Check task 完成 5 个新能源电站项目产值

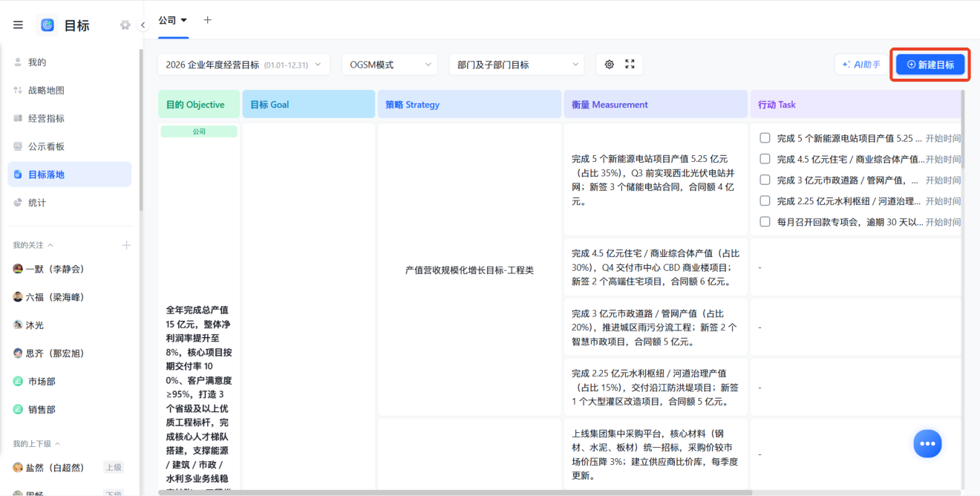pyautogui.click(x=765, y=138)
